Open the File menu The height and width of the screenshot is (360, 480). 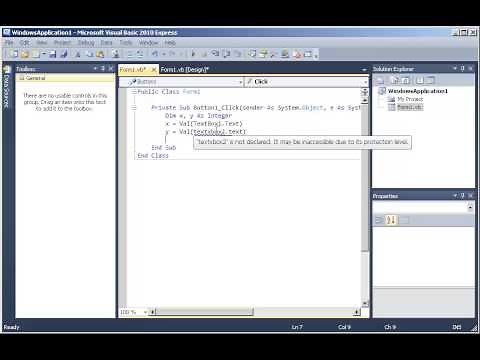click(9, 43)
